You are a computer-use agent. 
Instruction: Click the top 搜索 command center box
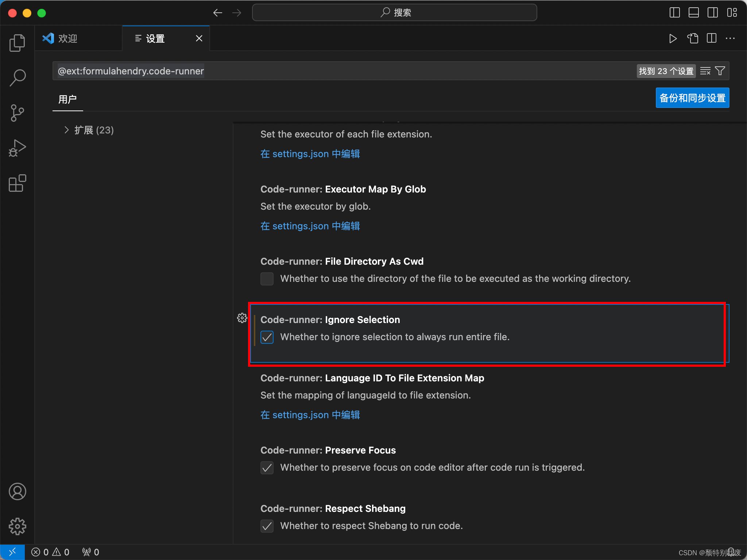394,13
